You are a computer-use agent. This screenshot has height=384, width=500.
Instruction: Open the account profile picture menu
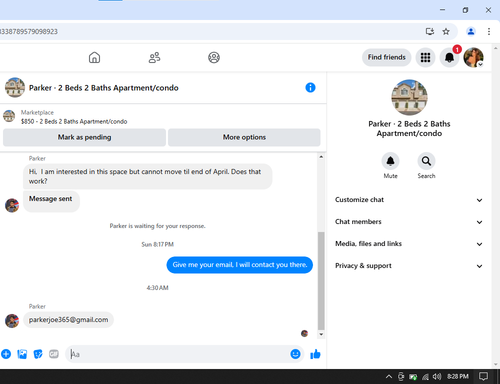473,57
